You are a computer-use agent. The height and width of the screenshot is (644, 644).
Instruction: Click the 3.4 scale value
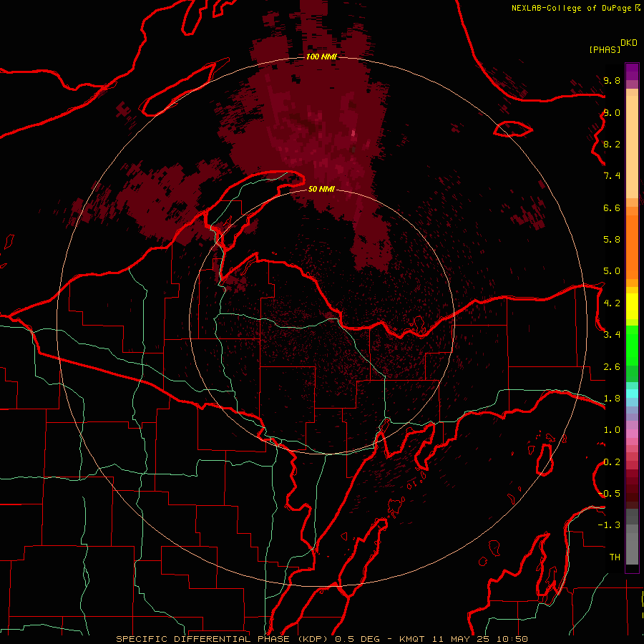tap(612, 335)
